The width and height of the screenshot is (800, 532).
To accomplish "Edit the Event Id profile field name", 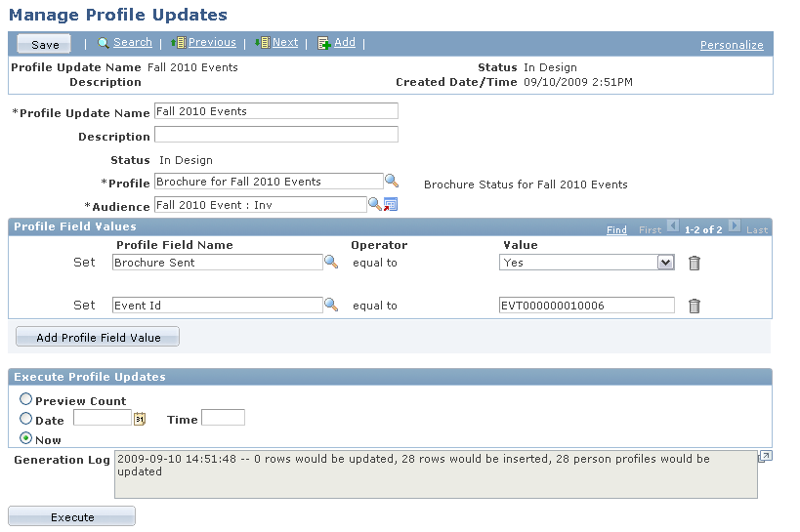I will (218, 305).
